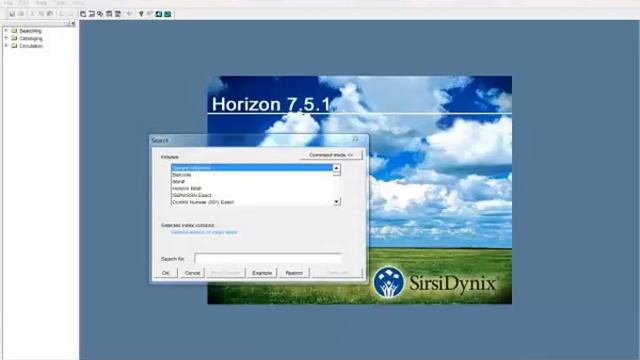
Task: Expand the Searching tree node
Action: tap(6, 31)
